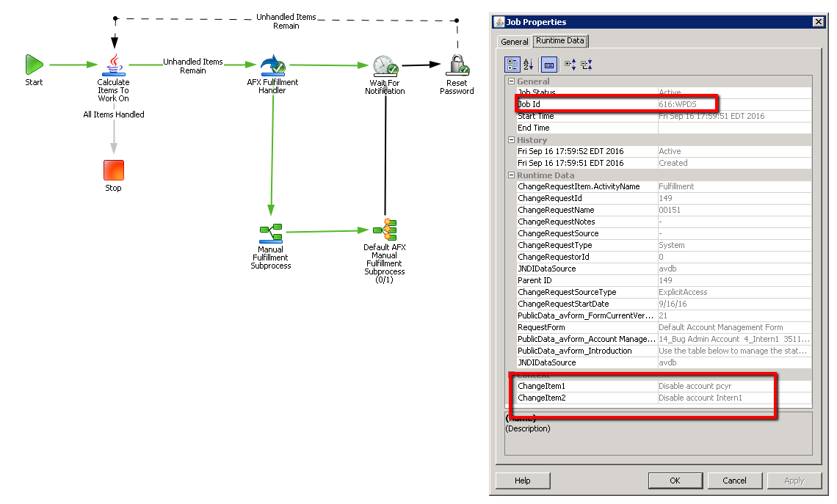Select Default AFX Manual Fulfillment Subprocess node
Screen dimensions: 837x504
(385, 230)
